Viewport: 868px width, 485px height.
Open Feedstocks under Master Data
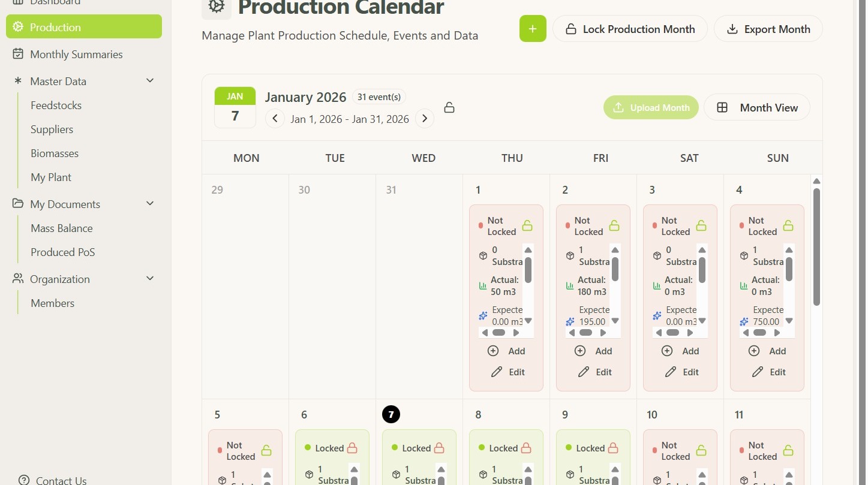point(56,106)
